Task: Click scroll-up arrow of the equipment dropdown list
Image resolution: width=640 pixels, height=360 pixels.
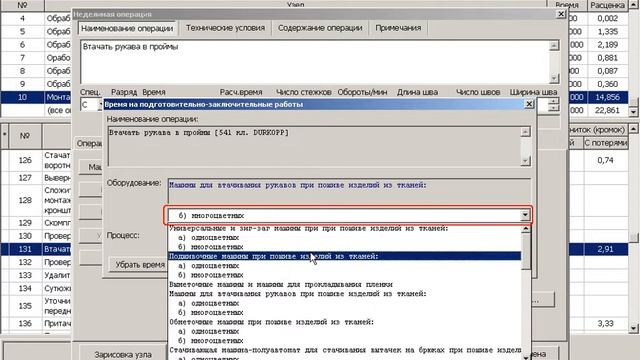Action: point(526,229)
